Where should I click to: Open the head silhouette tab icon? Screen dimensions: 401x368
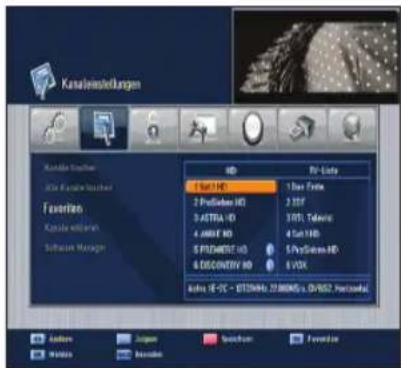tap(352, 128)
